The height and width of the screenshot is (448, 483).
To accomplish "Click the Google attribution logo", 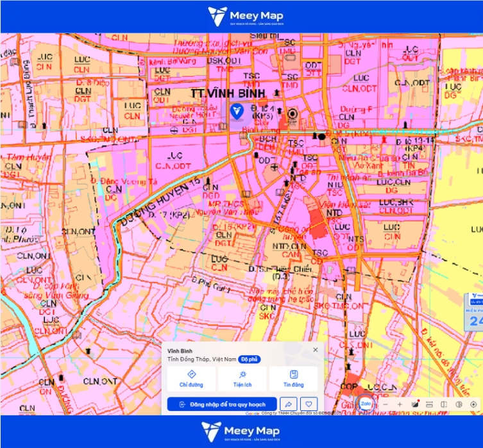I will click(253, 413).
